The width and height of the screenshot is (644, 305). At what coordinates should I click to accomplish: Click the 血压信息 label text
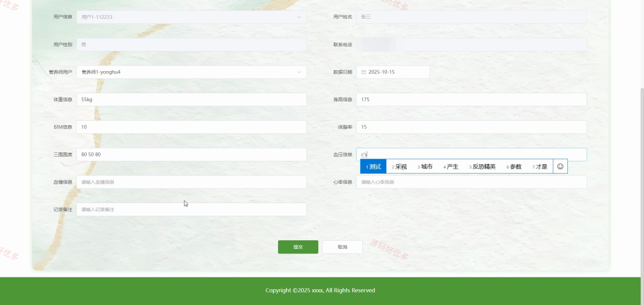(343, 155)
